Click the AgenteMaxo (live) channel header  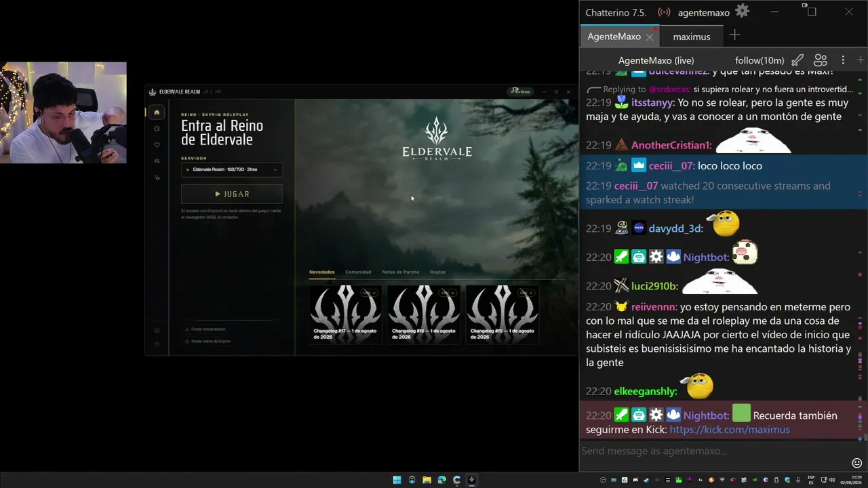(656, 60)
